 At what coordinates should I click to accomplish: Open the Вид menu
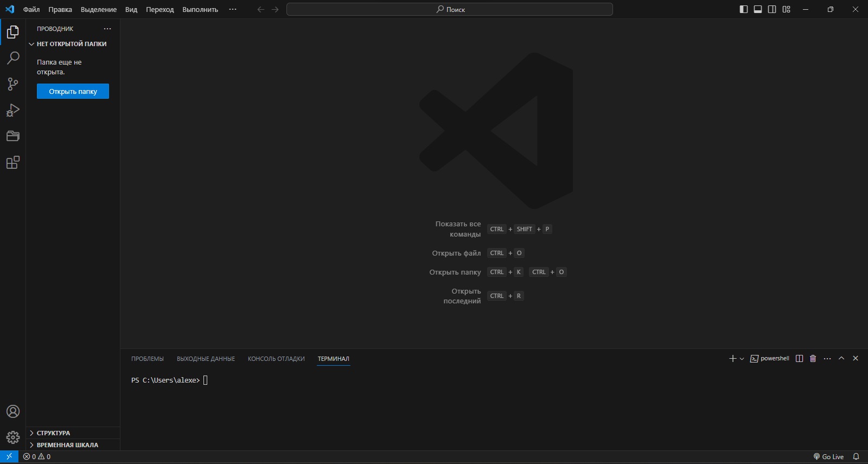(x=131, y=9)
